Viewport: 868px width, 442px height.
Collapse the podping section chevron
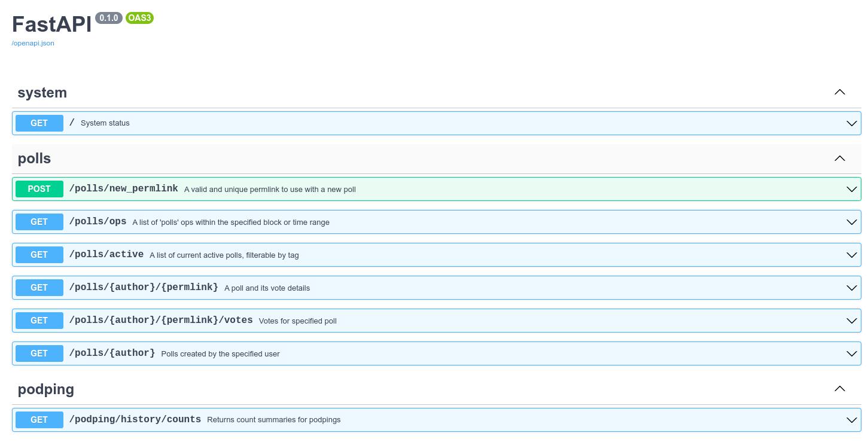coord(840,389)
